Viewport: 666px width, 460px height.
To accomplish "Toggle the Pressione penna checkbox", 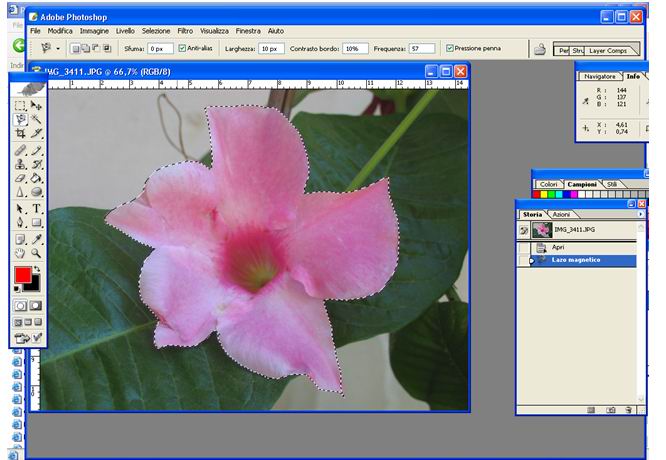I will (449, 48).
